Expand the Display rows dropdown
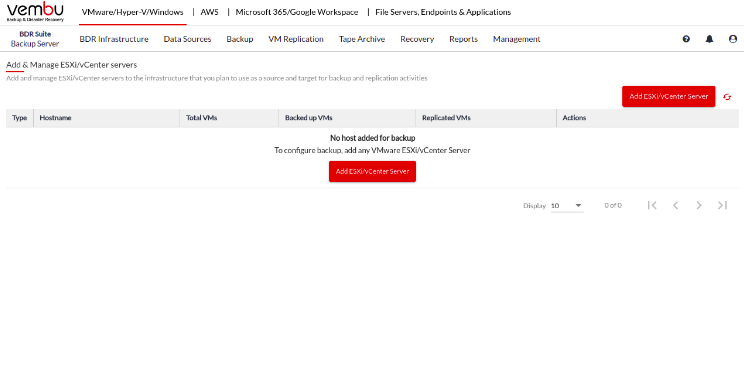Image resolution: width=744 pixels, height=389 pixels. [567, 205]
